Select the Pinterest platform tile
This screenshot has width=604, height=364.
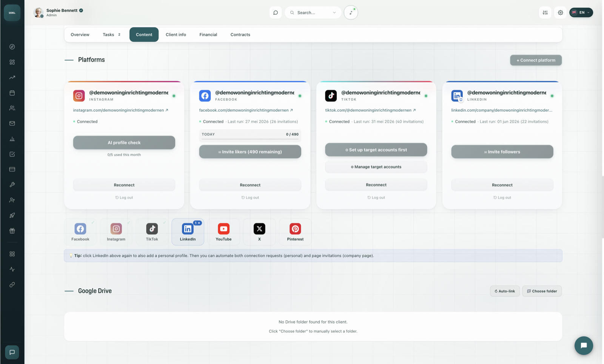click(295, 232)
